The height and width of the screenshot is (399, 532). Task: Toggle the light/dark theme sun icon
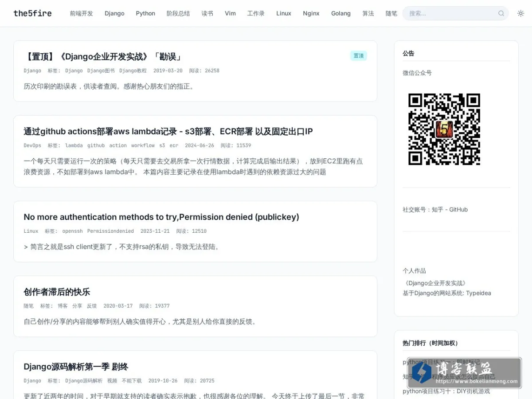click(x=521, y=13)
